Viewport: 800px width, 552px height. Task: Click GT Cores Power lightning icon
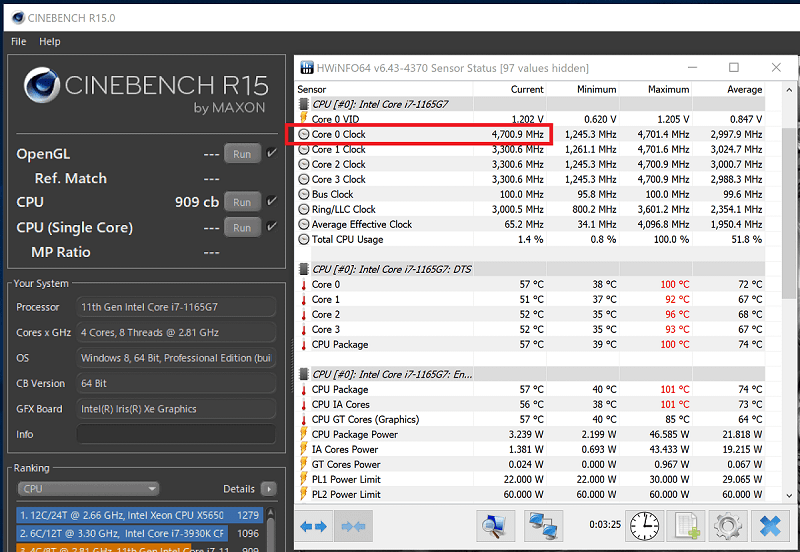304,464
